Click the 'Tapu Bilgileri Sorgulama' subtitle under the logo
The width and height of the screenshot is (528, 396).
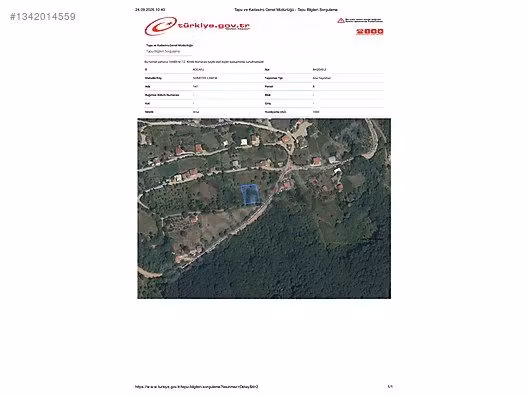click(163, 52)
